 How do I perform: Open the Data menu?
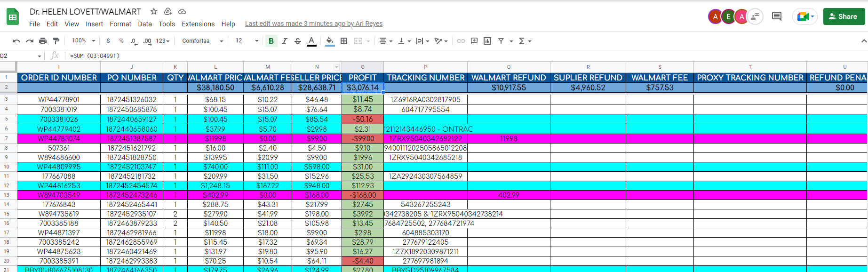point(145,24)
